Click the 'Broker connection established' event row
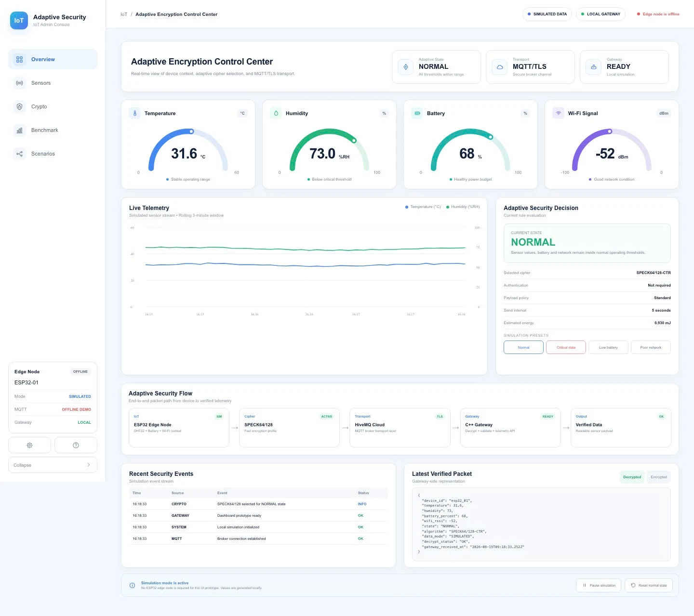The height and width of the screenshot is (616, 694). (258, 538)
